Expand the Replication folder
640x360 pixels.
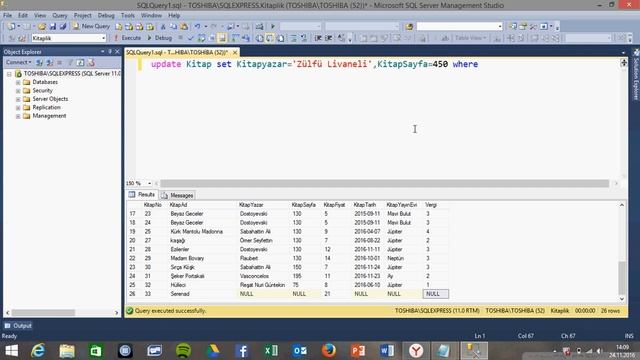pos(18,108)
